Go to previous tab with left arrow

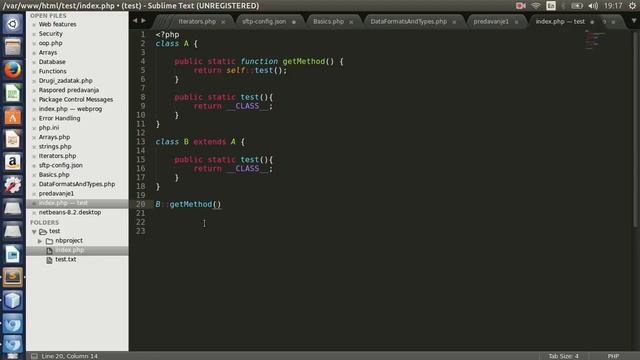tap(135, 20)
